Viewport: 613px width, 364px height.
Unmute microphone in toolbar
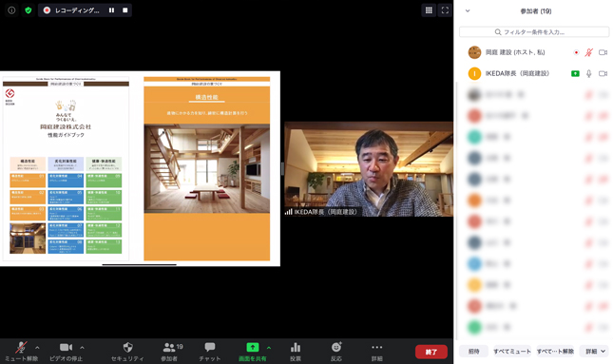[21, 352]
